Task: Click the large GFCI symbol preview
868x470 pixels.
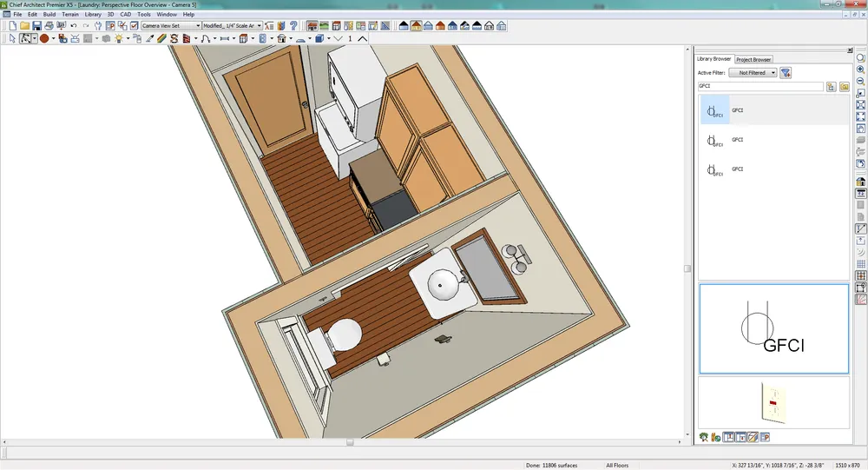Action: coord(774,328)
